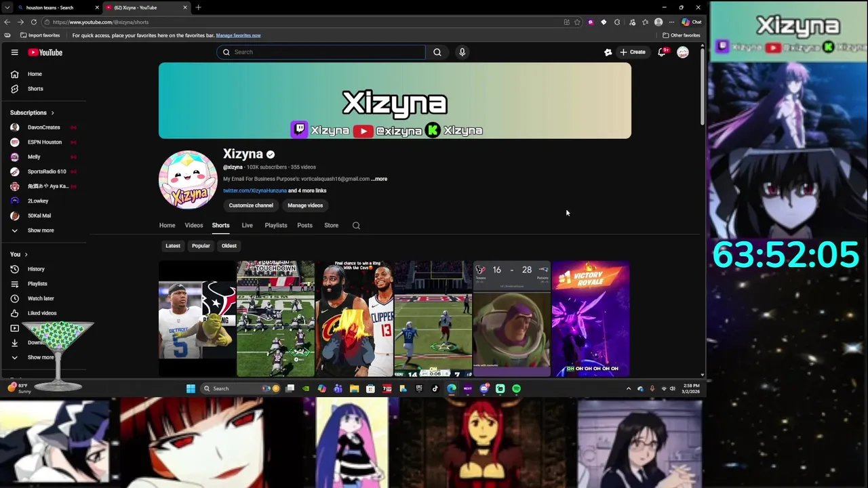Switch to the Posts tab

click(304, 225)
